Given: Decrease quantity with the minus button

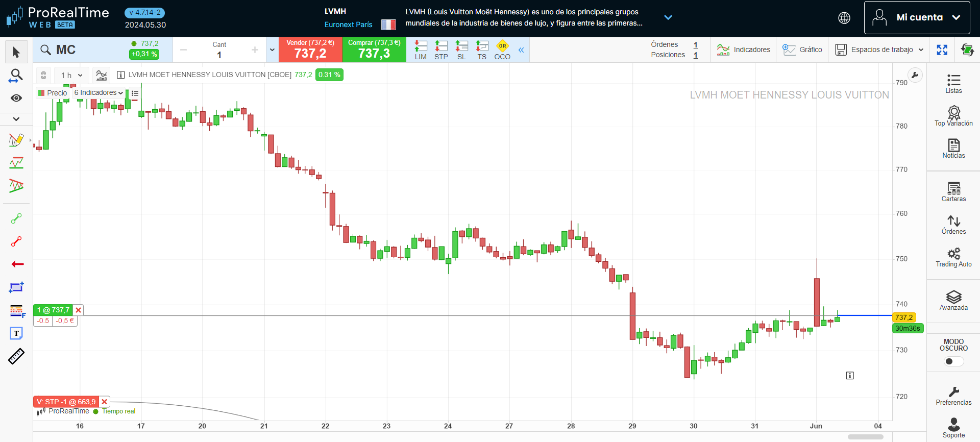Looking at the screenshot, I should pyautogui.click(x=184, y=50).
